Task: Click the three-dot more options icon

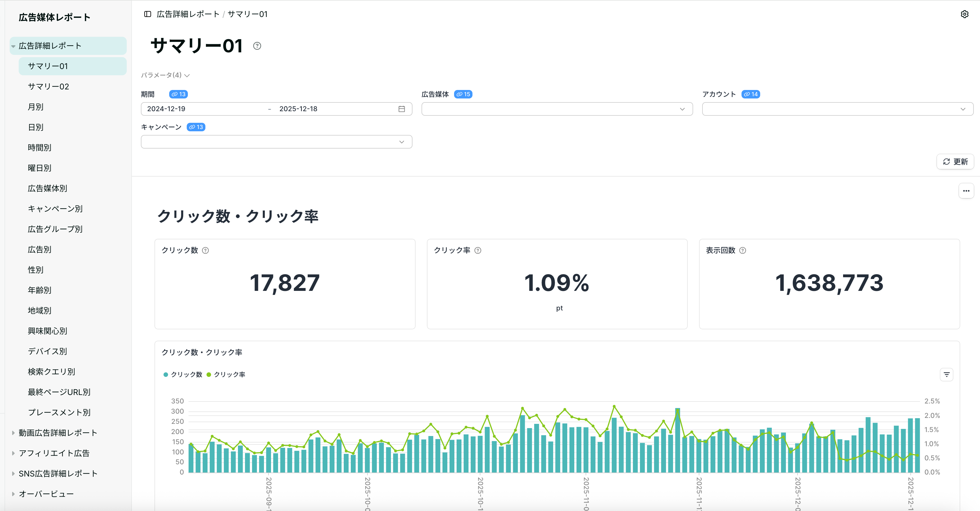Action: [x=966, y=191]
